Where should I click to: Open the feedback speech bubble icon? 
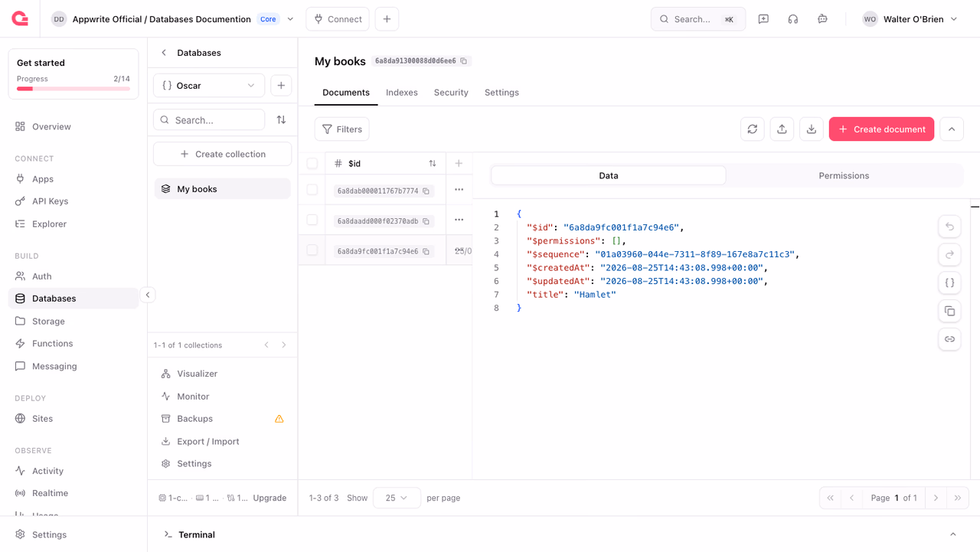tap(763, 19)
